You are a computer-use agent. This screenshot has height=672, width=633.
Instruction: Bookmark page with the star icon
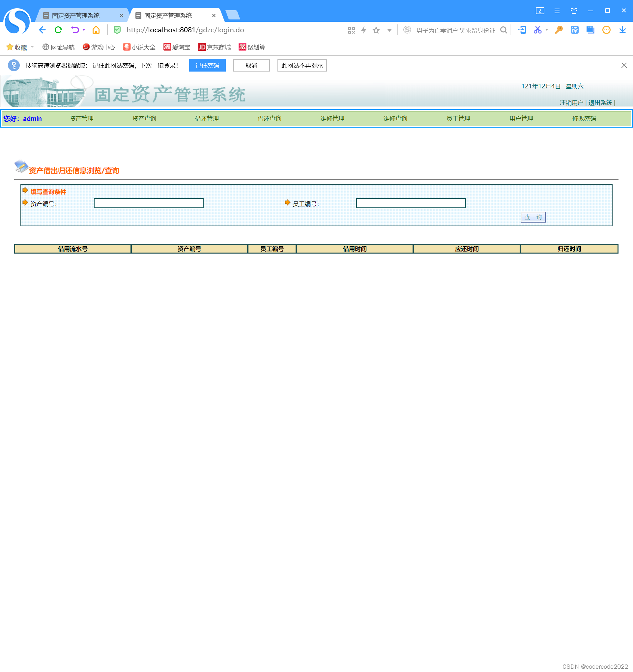[x=376, y=30]
